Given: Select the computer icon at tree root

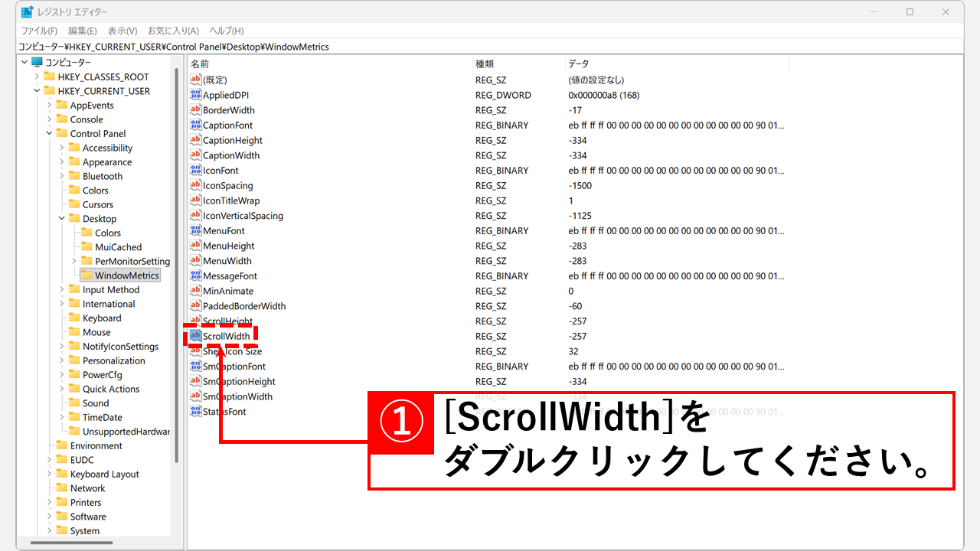Looking at the screenshot, I should (x=37, y=63).
